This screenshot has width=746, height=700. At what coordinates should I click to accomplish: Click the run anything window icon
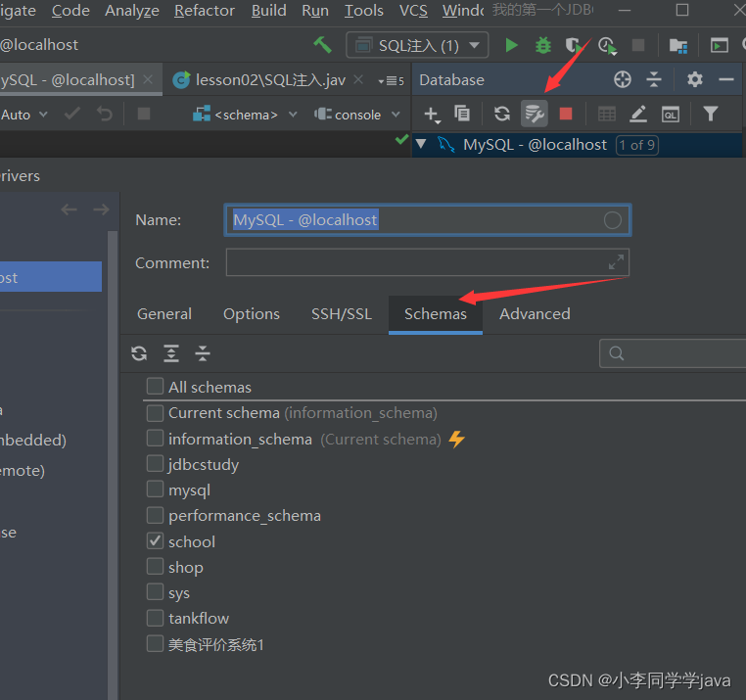click(x=720, y=45)
